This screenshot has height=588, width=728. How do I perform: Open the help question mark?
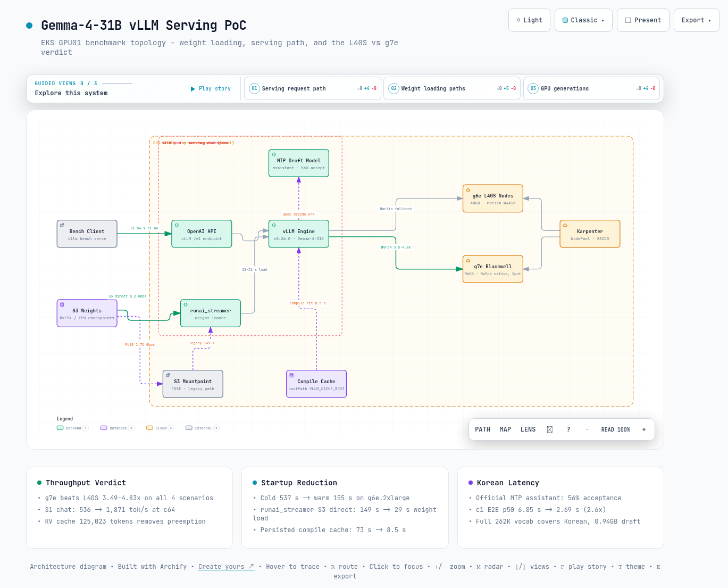coord(568,429)
